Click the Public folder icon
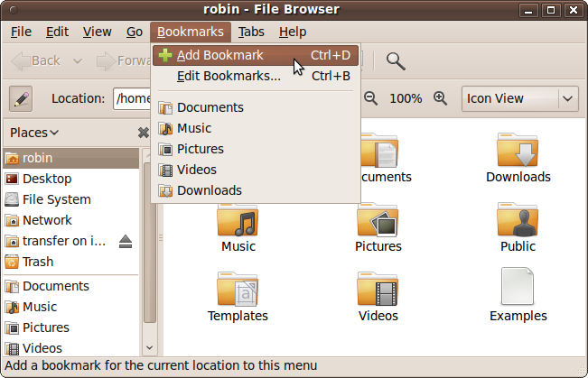The image size is (588, 378). point(518,220)
